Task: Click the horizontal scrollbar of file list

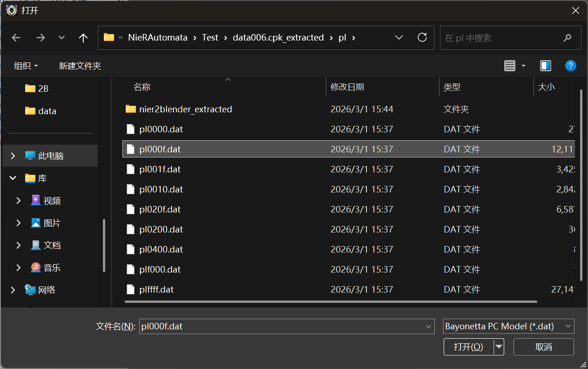Action: point(331,301)
